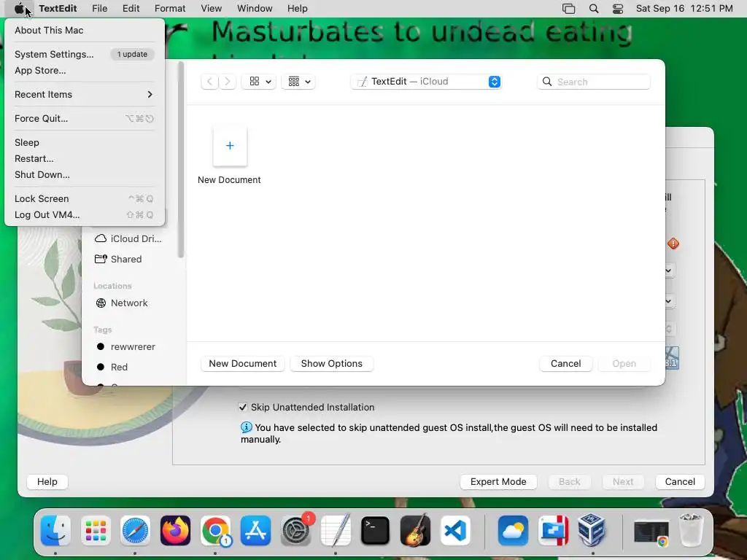Choose Restart… from Apple menu

(85, 158)
